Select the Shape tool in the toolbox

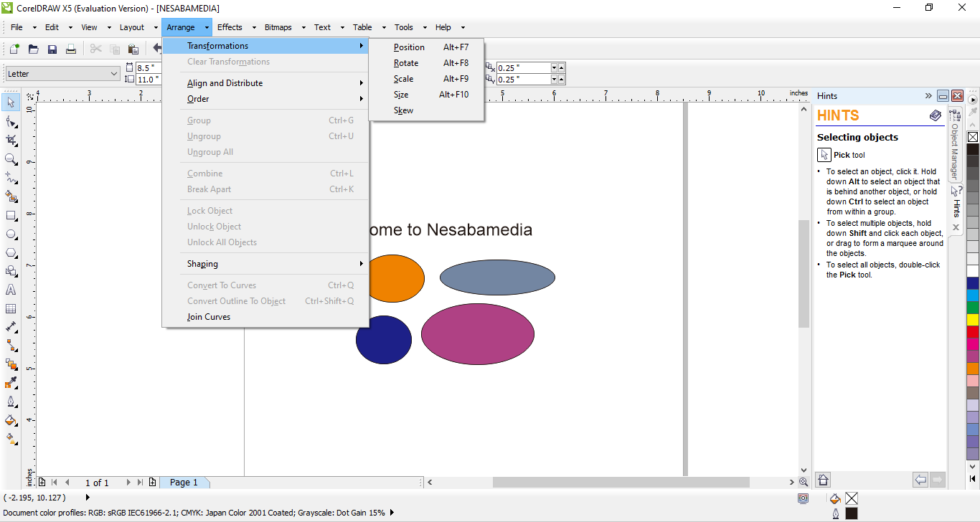pos(11,122)
